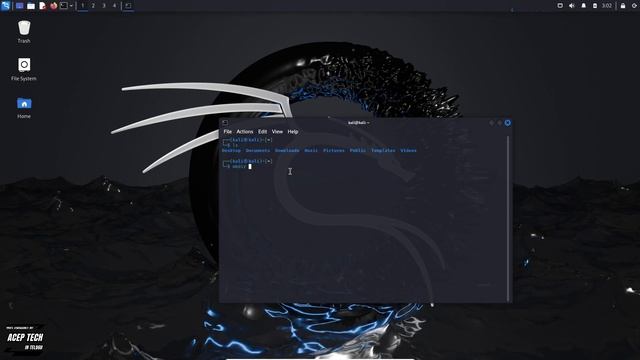Expand the terminal launcher dropdown arrow
The height and width of the screenshot is (360, 640).
pyautogui.click(x=71, y=6)
